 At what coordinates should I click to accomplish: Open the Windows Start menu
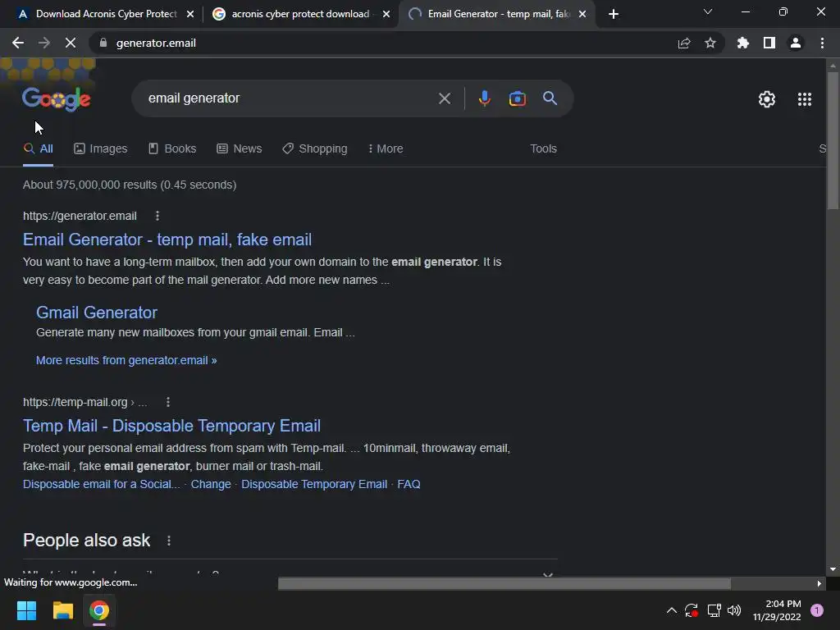(26, 610)
